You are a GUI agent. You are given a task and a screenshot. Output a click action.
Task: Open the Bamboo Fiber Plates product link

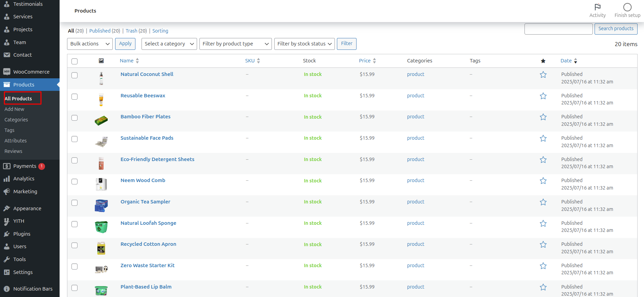pos(145,117)
